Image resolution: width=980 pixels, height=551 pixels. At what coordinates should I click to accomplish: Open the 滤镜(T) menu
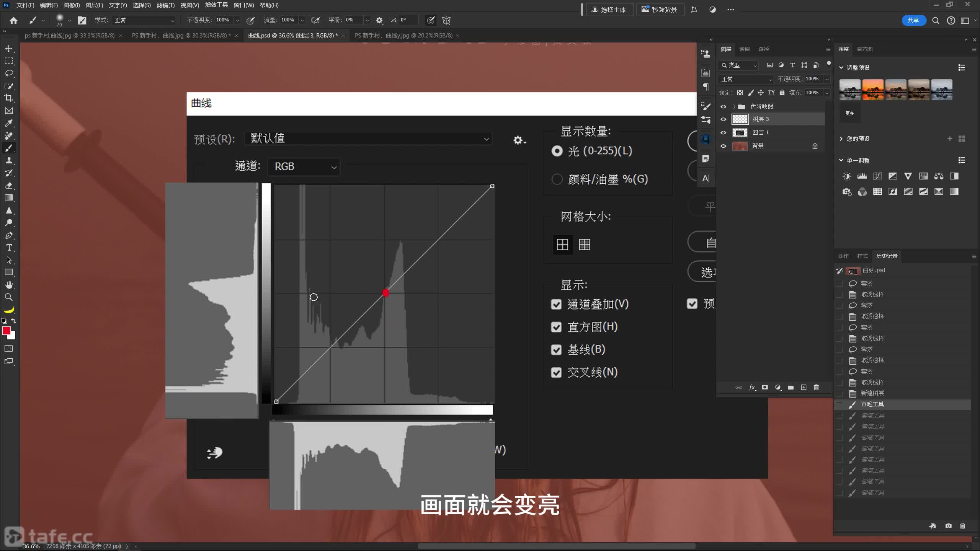click(165, 5)
